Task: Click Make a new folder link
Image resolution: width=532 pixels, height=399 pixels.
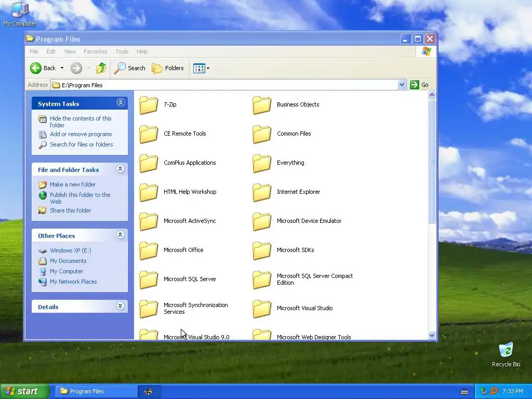Action: [x=73, y=184]
